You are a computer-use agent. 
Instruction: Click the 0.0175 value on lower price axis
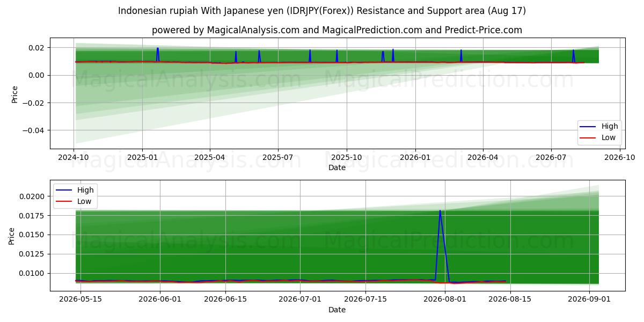[33, 216]
